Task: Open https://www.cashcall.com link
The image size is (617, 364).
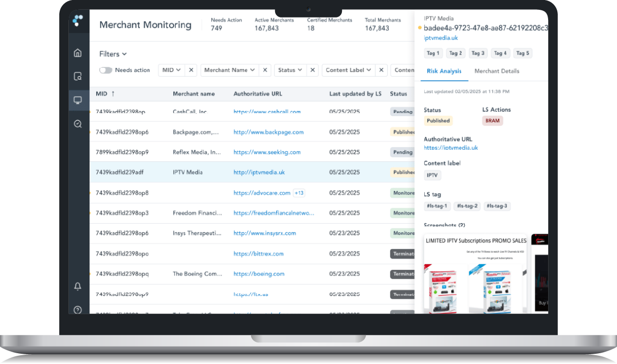Action: pyautogui.click(x=267, y=111)
